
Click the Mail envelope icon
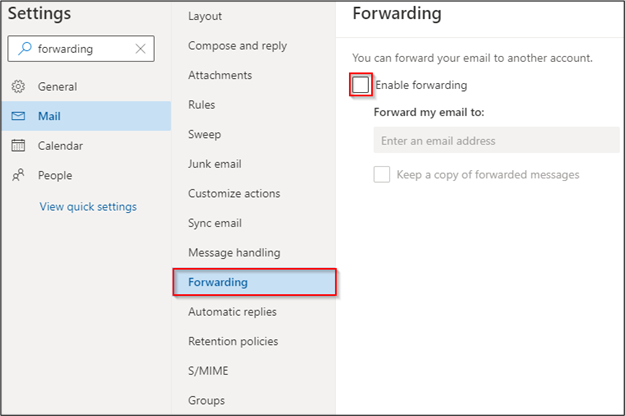[x=18, y=116]
